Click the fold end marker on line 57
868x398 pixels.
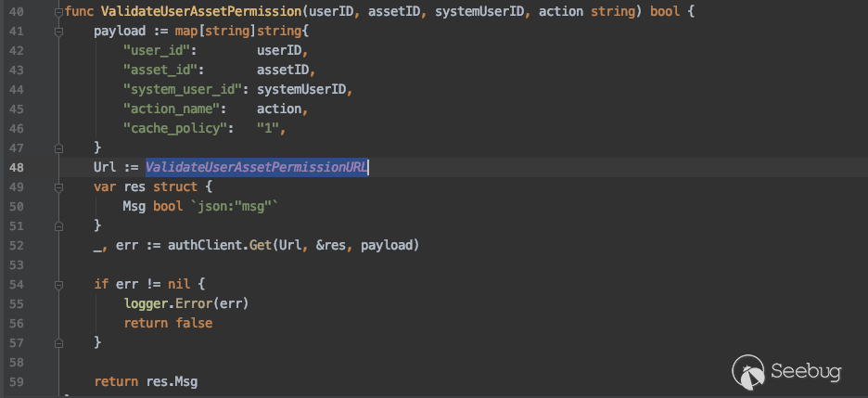[59, 342]
